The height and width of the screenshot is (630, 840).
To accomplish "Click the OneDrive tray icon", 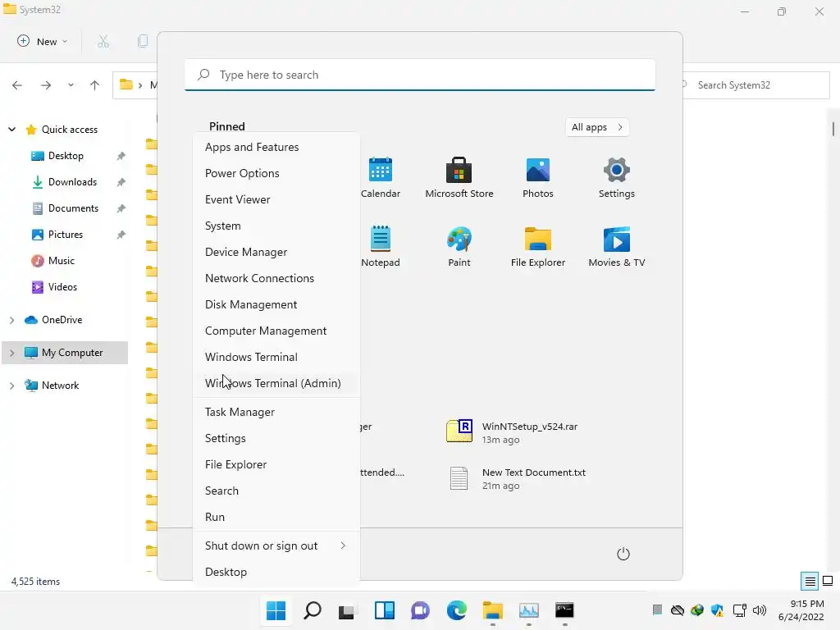I will pyautogui.click(x=678, y=610).
